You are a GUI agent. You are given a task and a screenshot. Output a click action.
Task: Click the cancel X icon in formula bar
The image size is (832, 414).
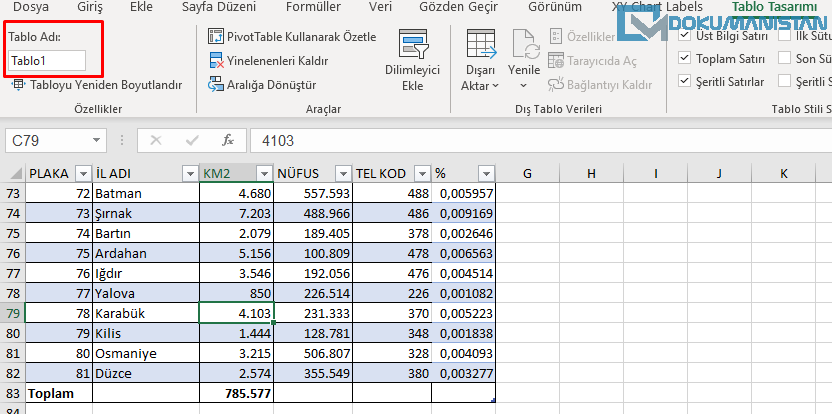[x=155, y=141]
